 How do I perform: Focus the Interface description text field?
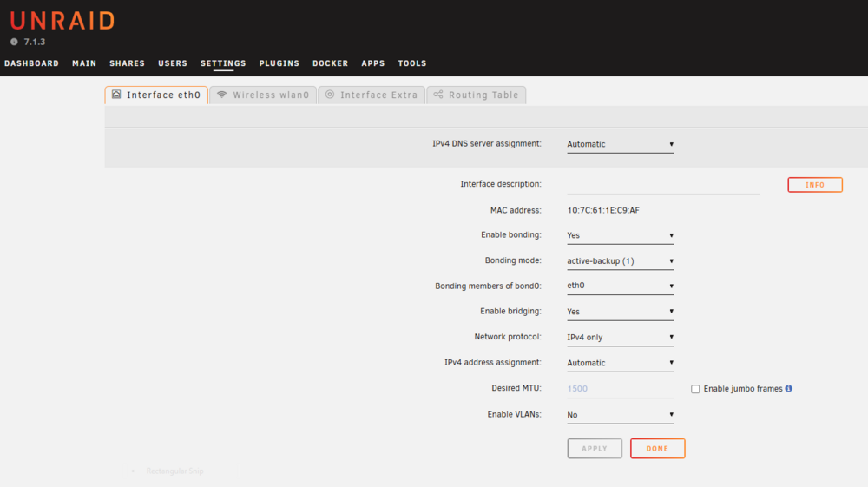click(x=663, y=186)
